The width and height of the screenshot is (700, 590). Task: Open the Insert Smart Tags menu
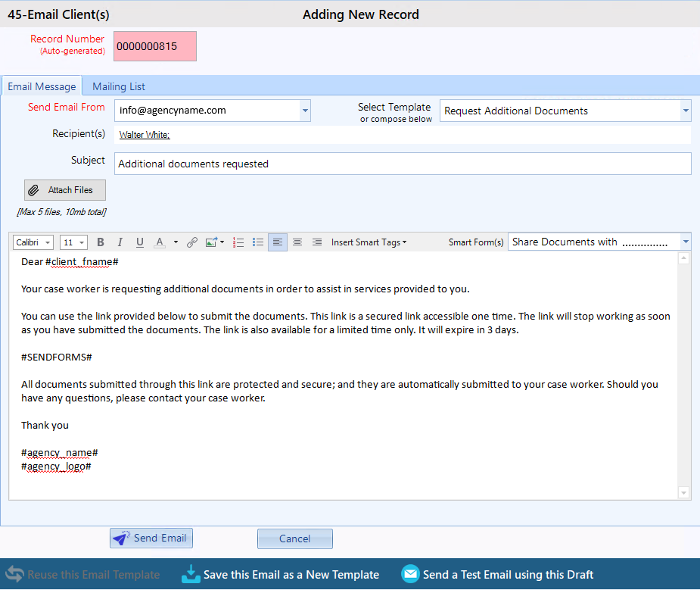pyautogui.click(x=369, y=242)
